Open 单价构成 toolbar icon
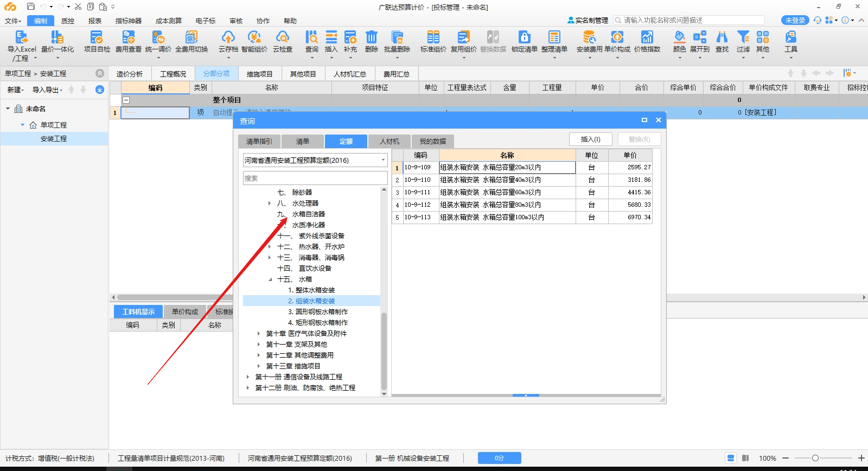 (x=617, y=42)
